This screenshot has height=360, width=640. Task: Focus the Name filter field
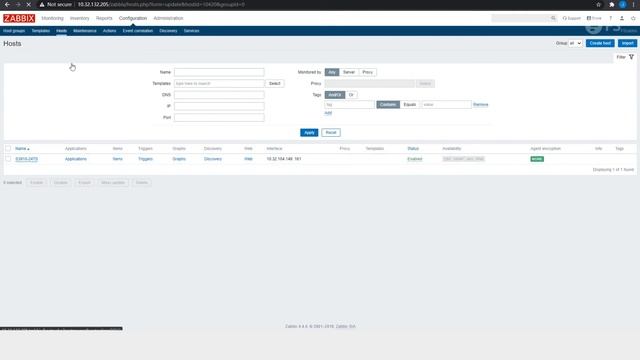point(219,72)
